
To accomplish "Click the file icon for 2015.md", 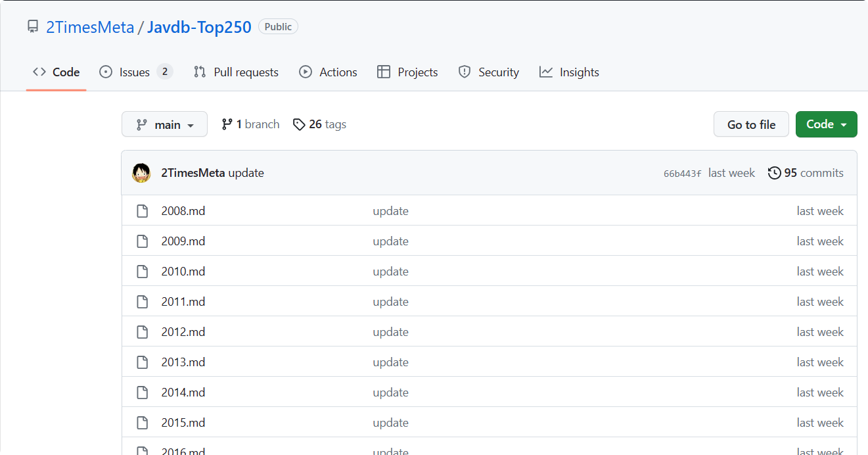I will tap(142, 423).
